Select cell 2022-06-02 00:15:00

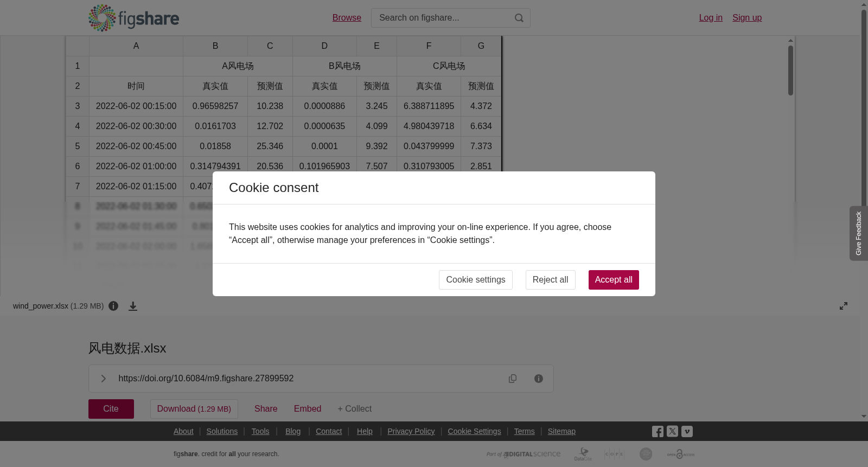coord(136,106)
